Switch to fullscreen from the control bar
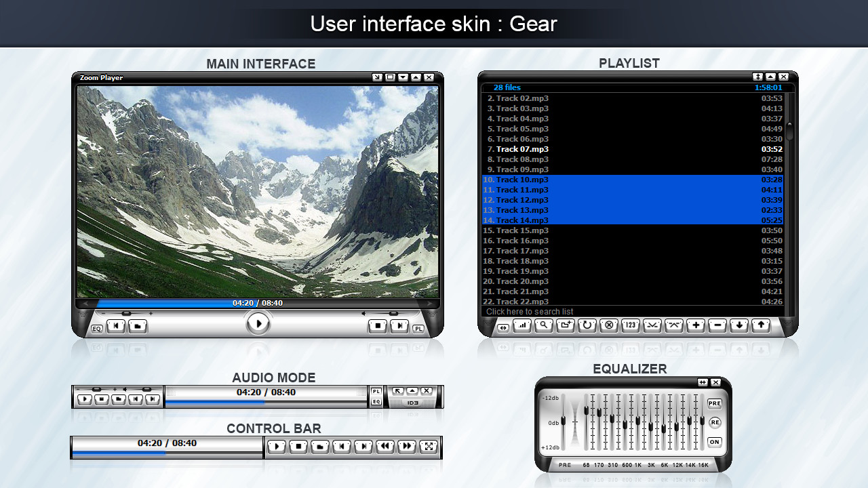This screenshot has width=868, height=488. (428, 447)
